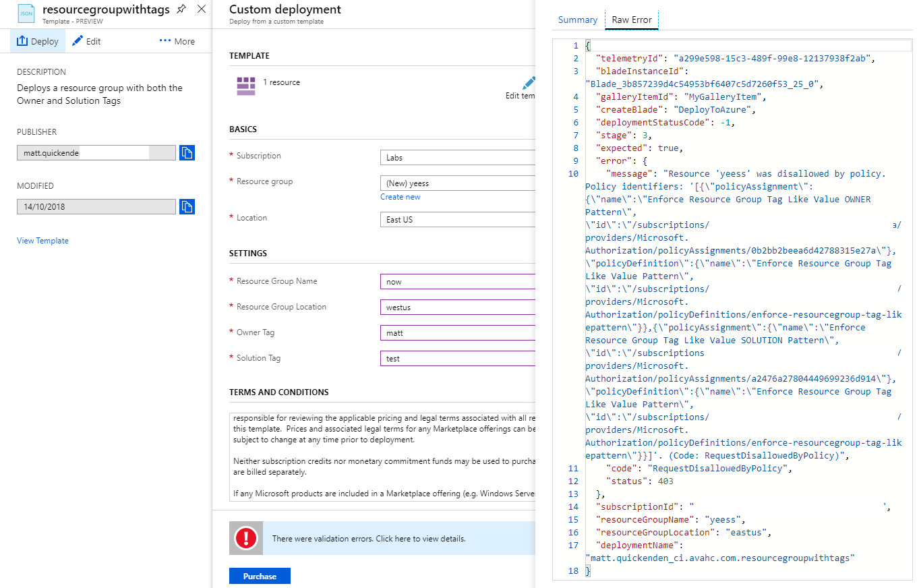The width and height of the screenshot is (919, 588).
Task: Close the resourcegroupwithtags blade
Action: pyautogui.click(x=201, y=9)
